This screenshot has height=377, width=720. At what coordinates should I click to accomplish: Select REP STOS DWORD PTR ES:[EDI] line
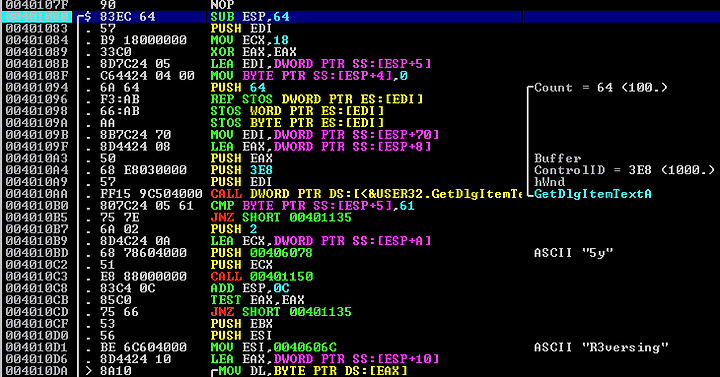[x=317, y=99]
